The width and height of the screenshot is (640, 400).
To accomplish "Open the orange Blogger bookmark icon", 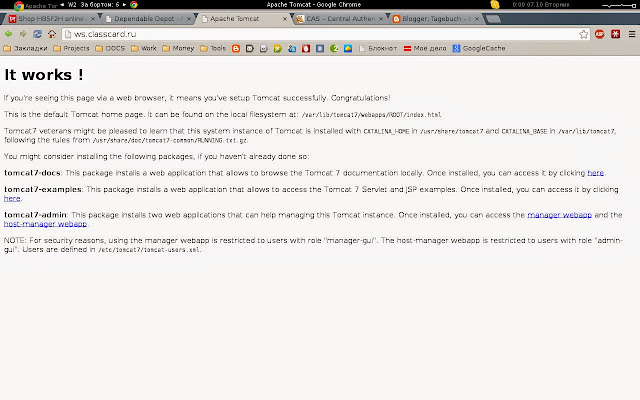I will (x=236, y=49).
